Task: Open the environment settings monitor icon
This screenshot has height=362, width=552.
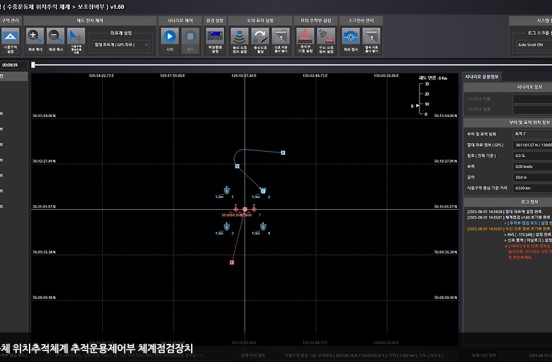Action: pos(215,36)
